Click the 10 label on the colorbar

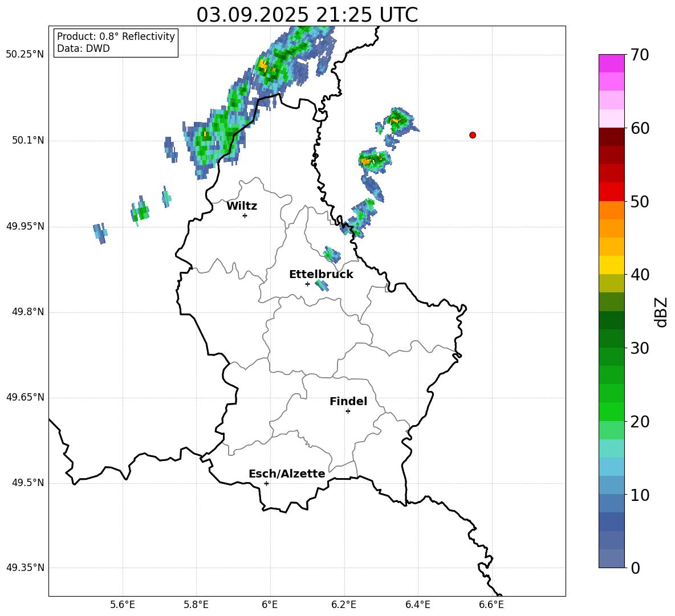pos(640,495)
